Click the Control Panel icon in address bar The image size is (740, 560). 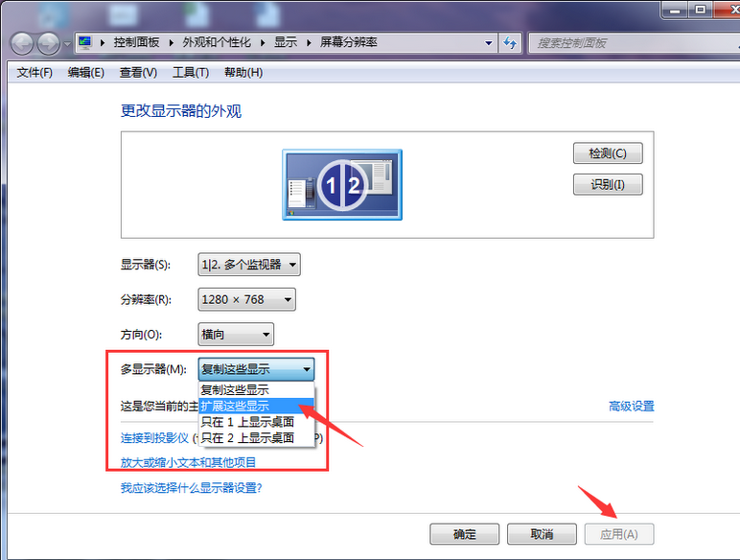pos(85,43)
